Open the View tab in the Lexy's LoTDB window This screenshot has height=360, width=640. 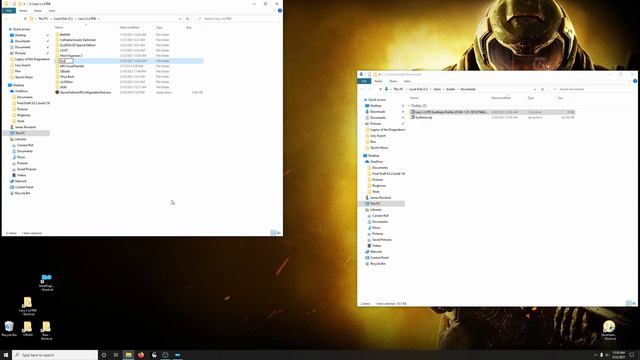coord(52,11)
